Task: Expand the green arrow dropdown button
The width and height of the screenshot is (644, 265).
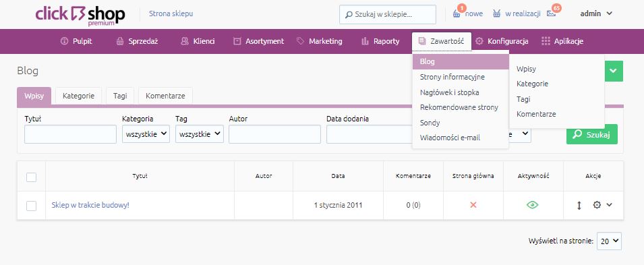Action: 614,71
